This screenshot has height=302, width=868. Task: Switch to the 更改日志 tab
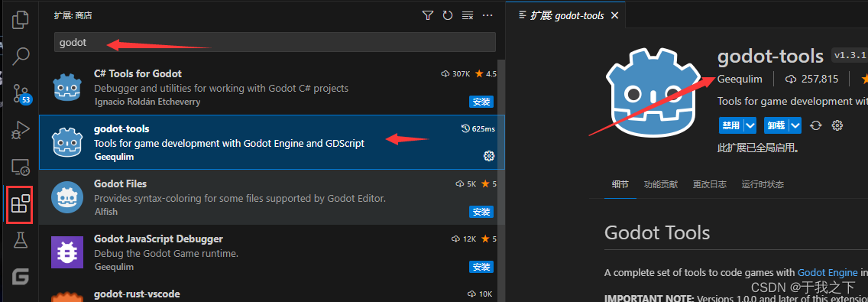click(x=709, y=184)
